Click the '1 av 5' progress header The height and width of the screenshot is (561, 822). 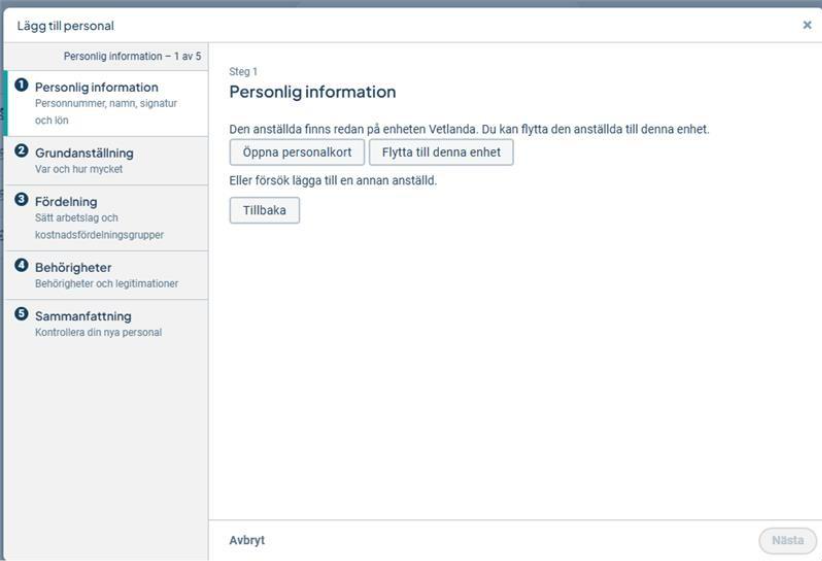pos(132,56)
